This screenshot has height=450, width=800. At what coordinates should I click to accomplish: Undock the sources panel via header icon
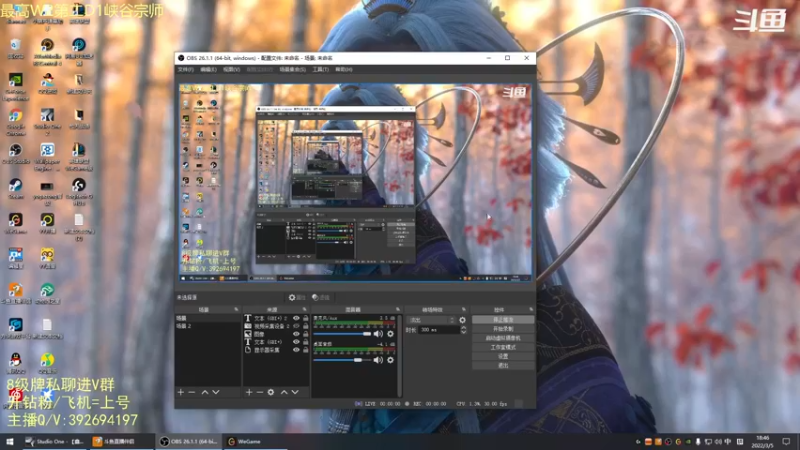tap(305, 309)
